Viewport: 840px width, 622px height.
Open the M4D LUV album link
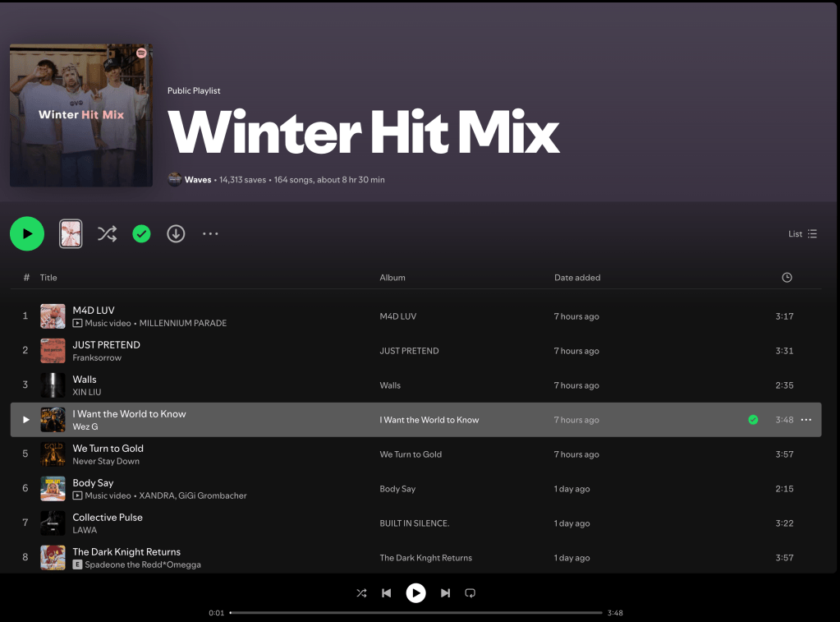398,316
